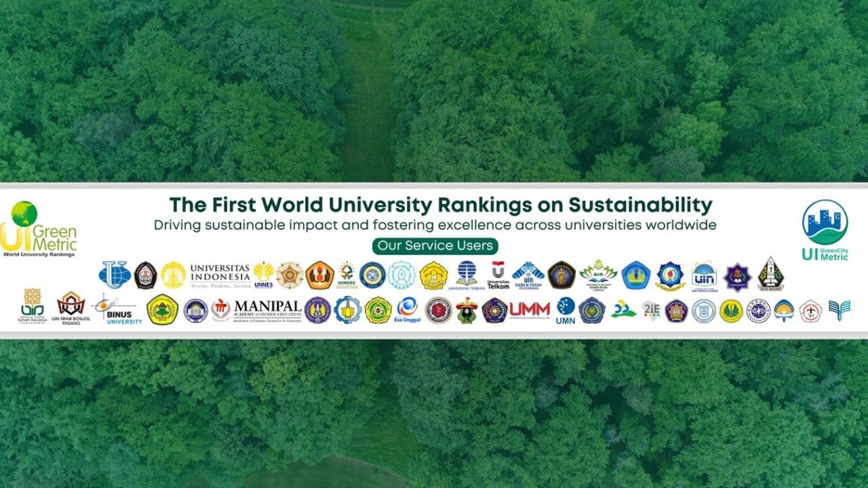868x488 pixels.
Task: Click the First World University Rankings headline
Action: [x=440, y=205]
